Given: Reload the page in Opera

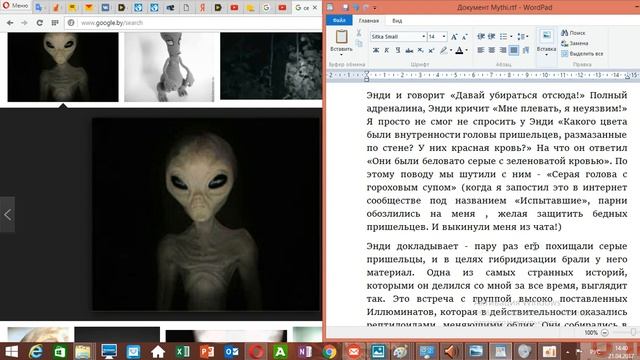Looking at the screenshot, I should (x=39, y=23).
